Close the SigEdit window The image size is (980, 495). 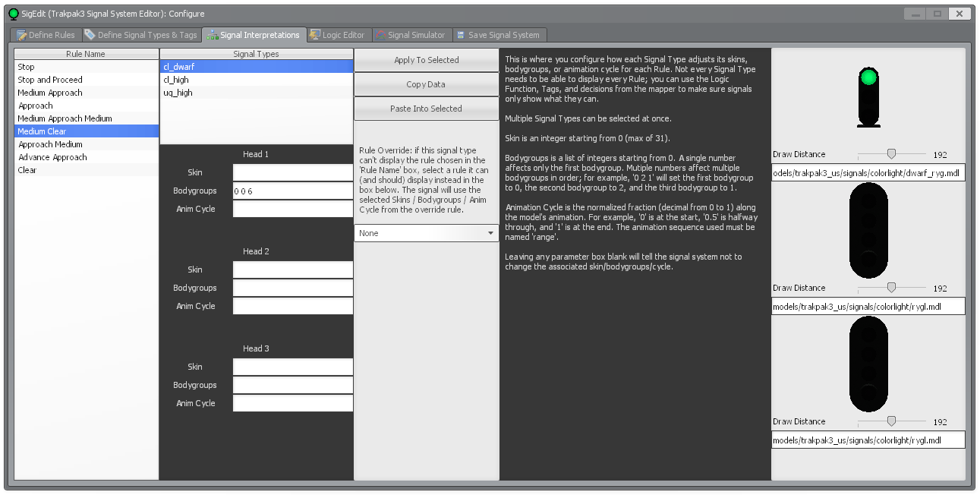960,14
